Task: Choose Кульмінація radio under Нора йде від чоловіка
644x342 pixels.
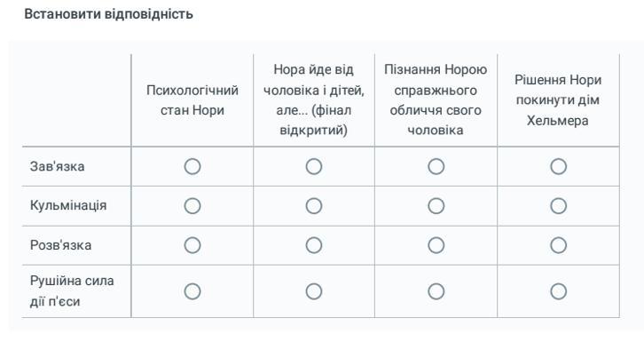Action: point(314,206)
